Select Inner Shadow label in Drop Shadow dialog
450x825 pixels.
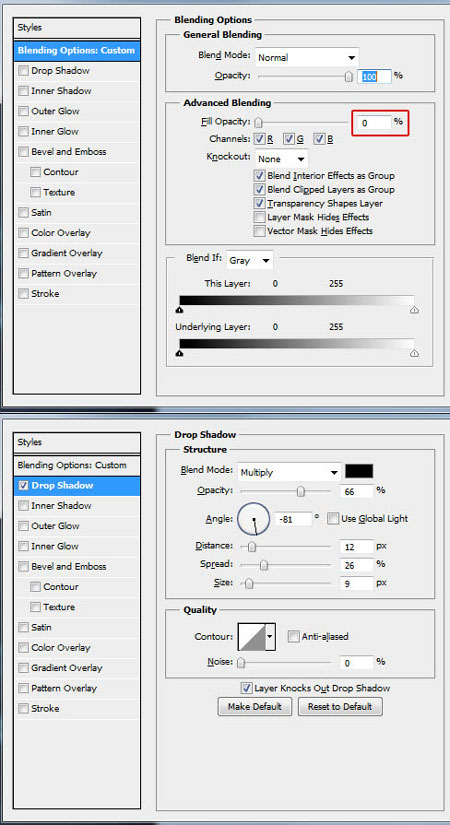(x=61, y=506)
